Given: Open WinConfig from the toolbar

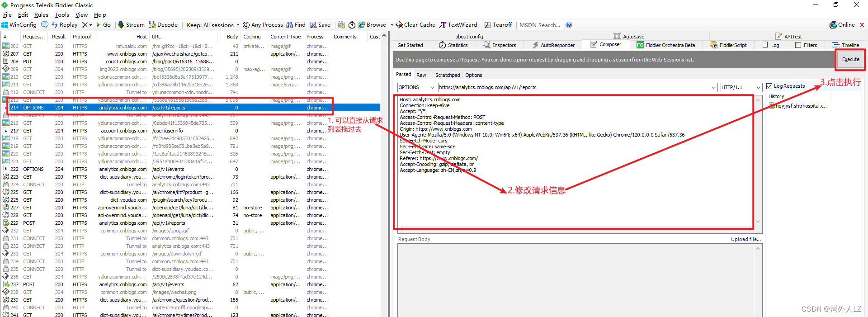Looking at the screenshot, I should 19,25.
